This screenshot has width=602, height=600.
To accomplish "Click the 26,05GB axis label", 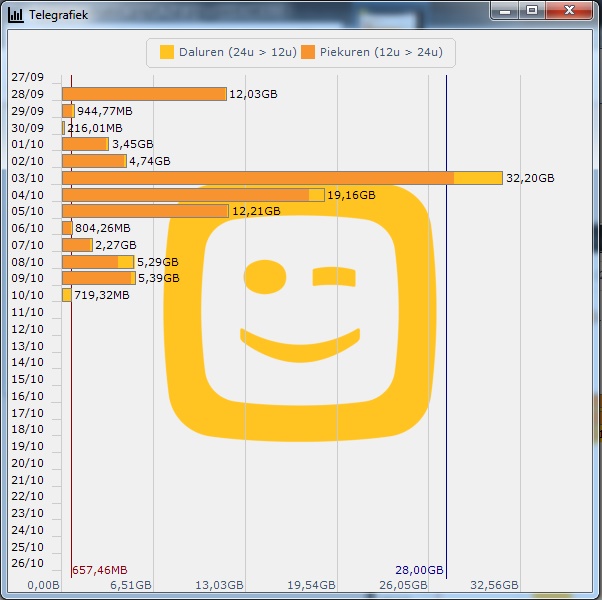I will click(x=403, y=585).
